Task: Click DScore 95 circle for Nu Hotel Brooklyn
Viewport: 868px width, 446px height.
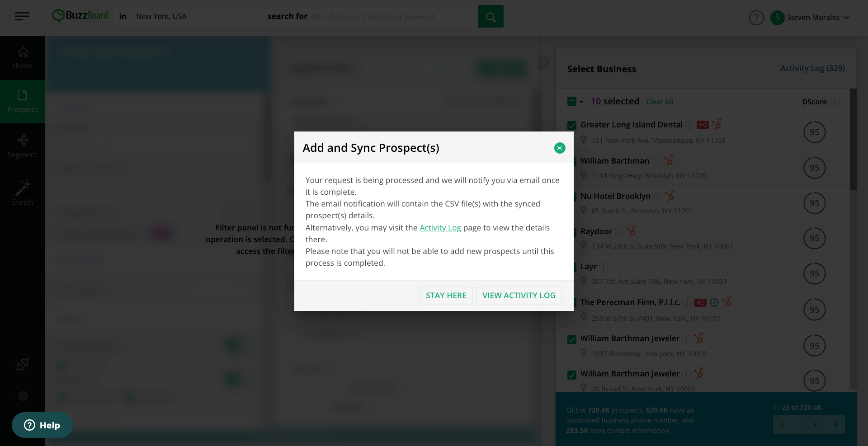Action: pyautogui.click(x=815, y=203)
